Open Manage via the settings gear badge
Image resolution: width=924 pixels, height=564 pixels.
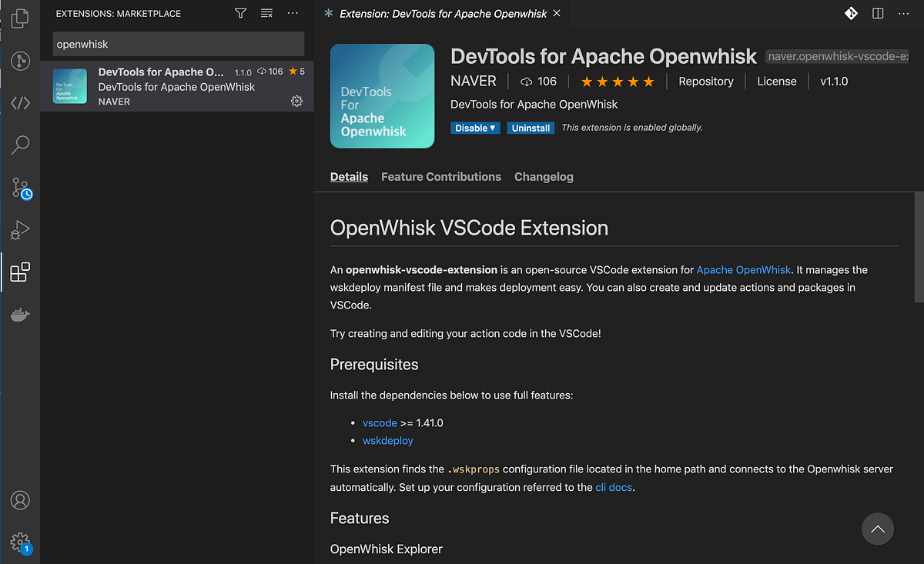point(21,542)
